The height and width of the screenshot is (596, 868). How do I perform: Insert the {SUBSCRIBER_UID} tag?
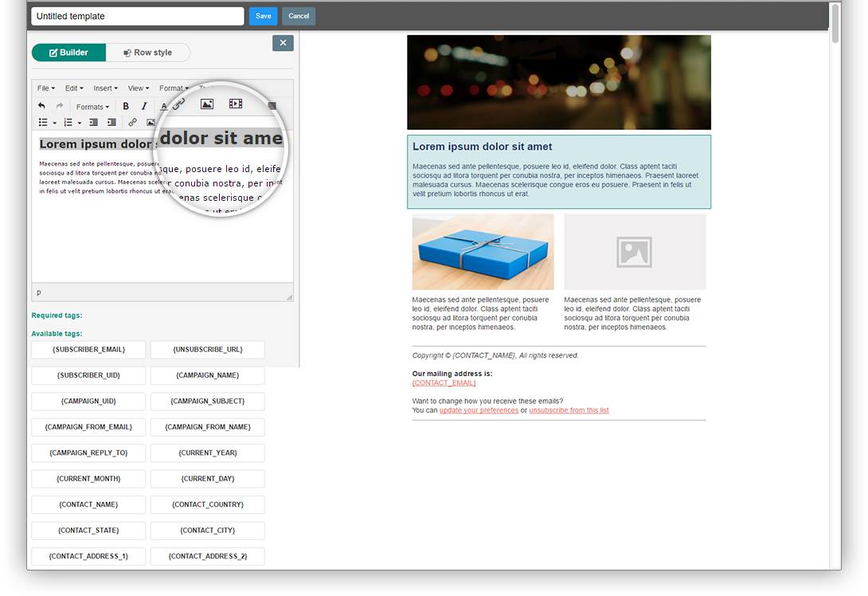[x=88, y=375]
